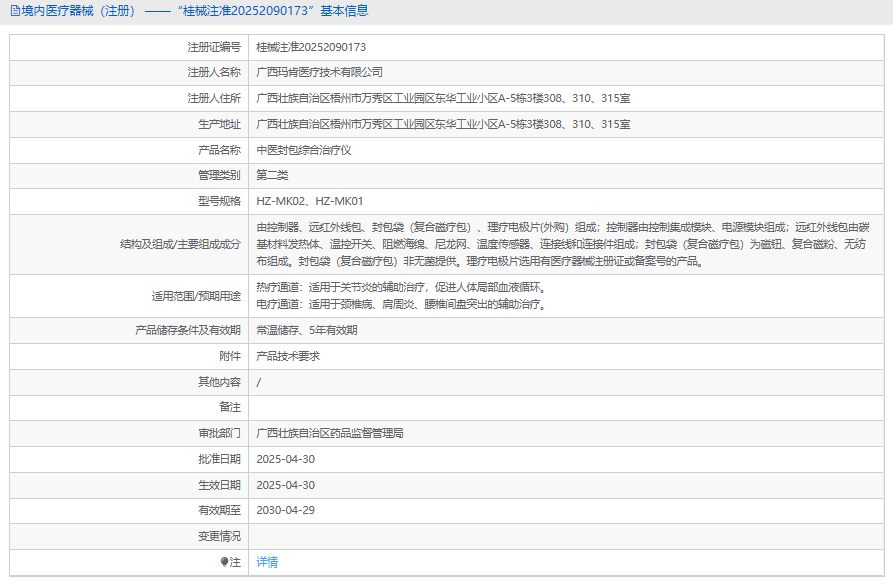893x584 pixels.
Task: Click attachment value 产品技术要求
Action: (x=288, y=356)
